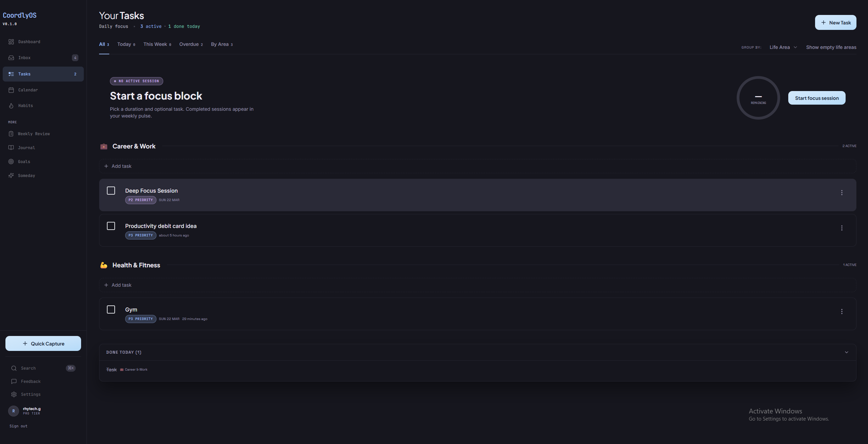This screenshot has height=444, width=868.
Task: Tick the Productivity debit card idea checkbox
Action: click(111, 226)
